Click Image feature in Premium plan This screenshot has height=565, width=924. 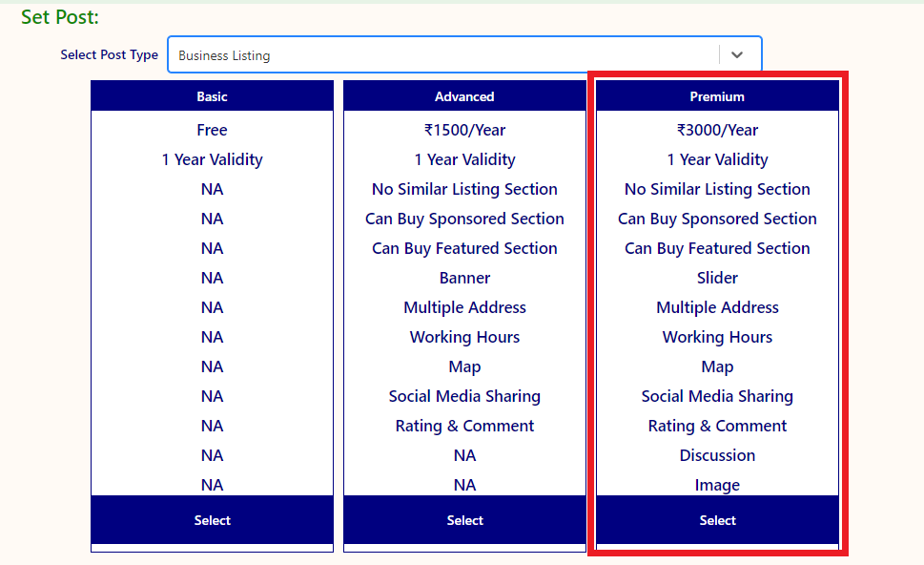[x=717, y=485]
